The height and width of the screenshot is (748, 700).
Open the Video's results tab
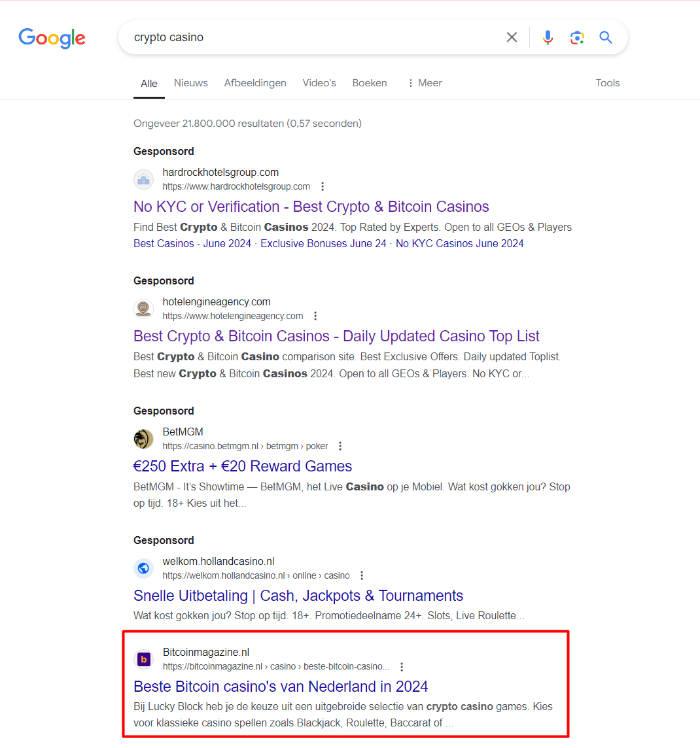click(319, 83)
